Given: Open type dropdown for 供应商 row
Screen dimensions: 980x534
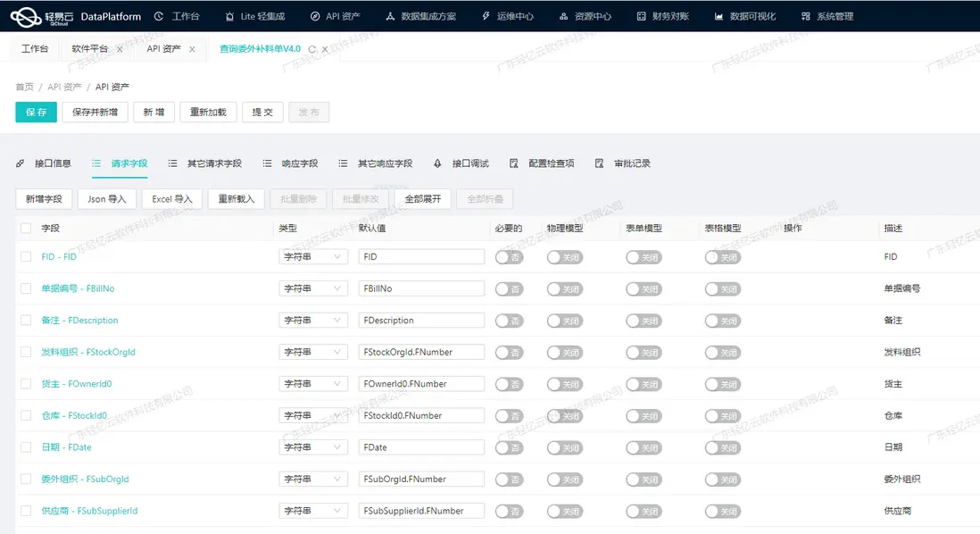Looking at the screenshot, I should tap(312, 511).
